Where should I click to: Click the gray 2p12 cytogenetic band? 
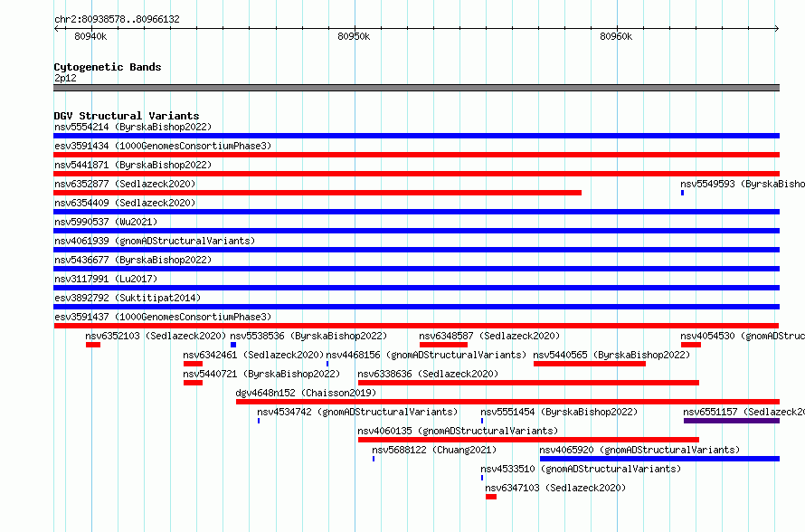(416, 88)
